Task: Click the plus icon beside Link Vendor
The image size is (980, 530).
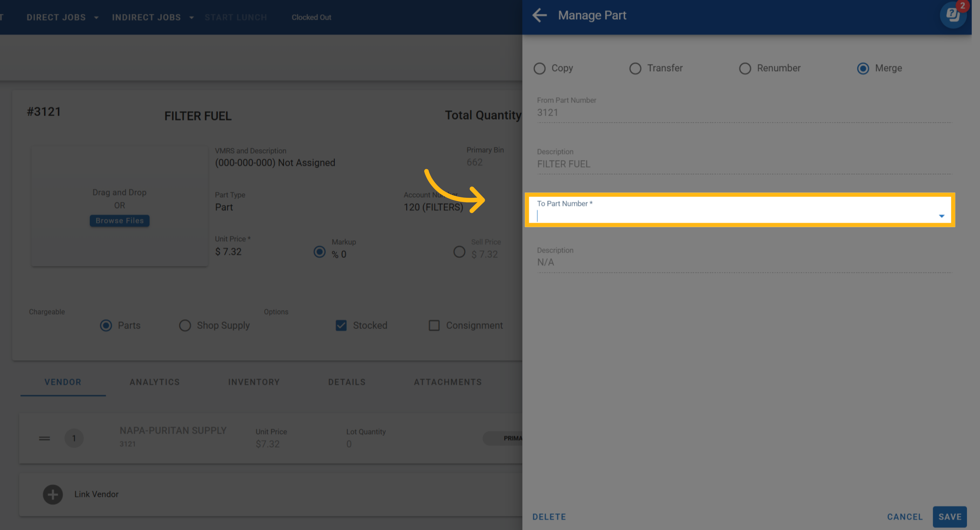Action: (53, 494)
